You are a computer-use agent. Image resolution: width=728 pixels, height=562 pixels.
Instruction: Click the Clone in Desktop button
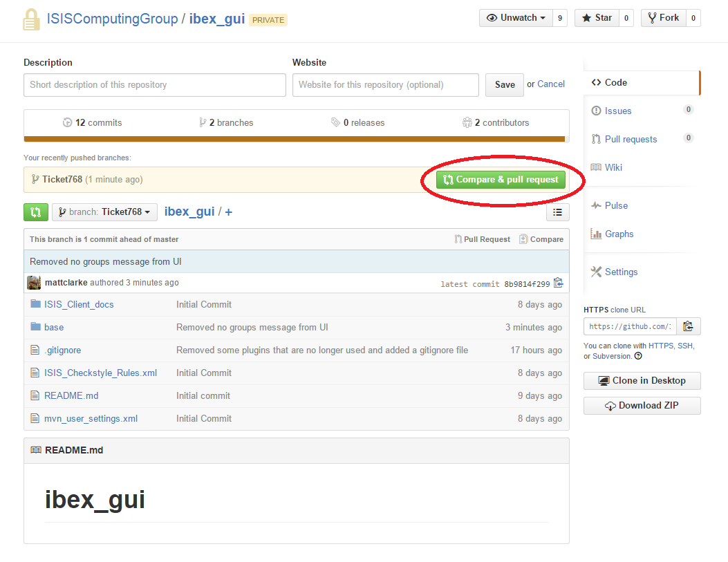pos(642,381)
